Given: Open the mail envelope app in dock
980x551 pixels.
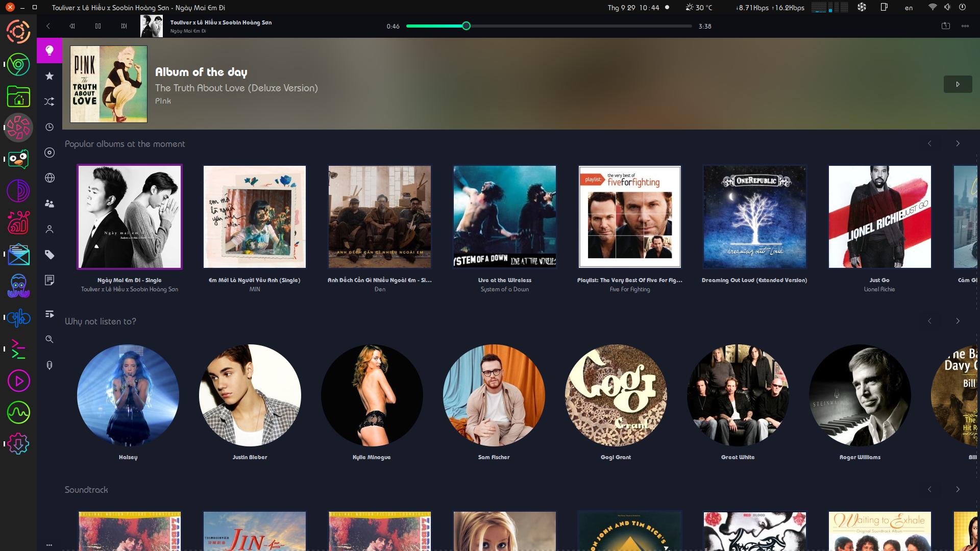Looking at the screenshot, I should click(18, 255).
